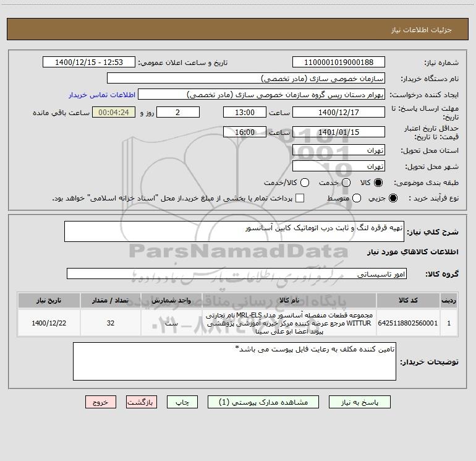Click product code 6425118802560001 cell

(408, 323)
